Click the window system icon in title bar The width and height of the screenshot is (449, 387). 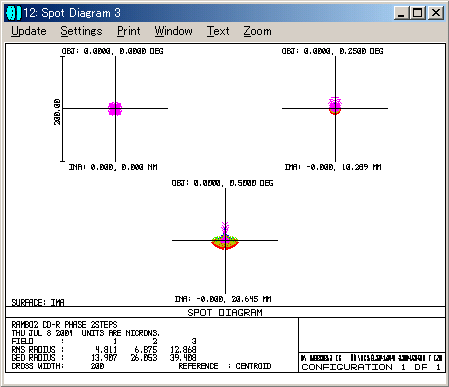click(x=13, y=13)
